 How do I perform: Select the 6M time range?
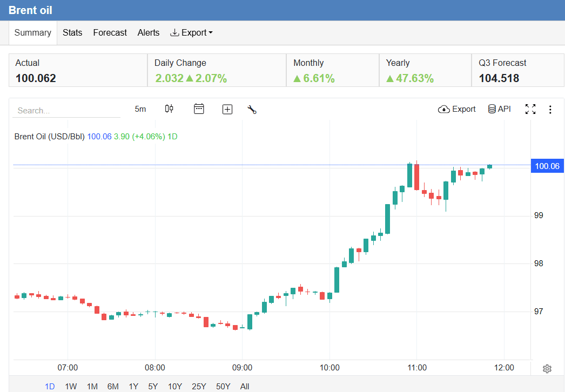point(113,386)
